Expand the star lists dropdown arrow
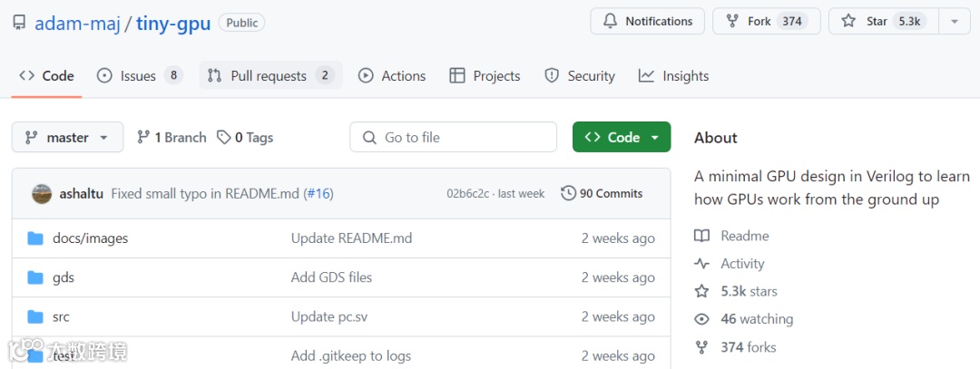 [954, 21]
